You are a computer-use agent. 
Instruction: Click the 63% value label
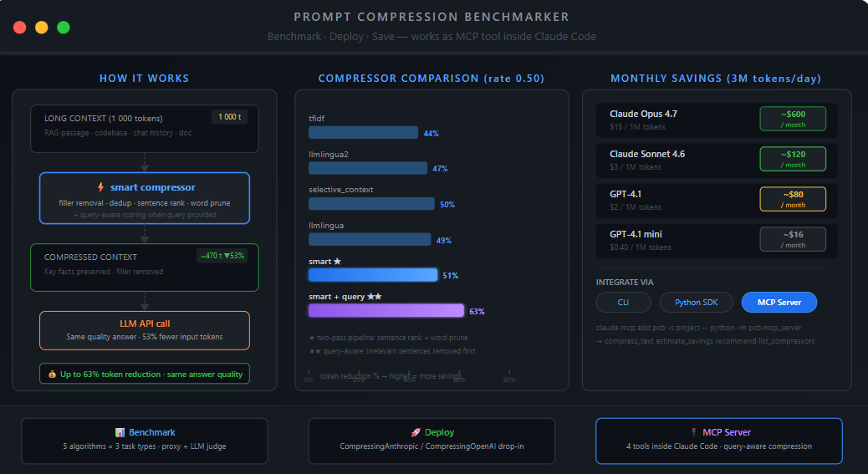477,311
